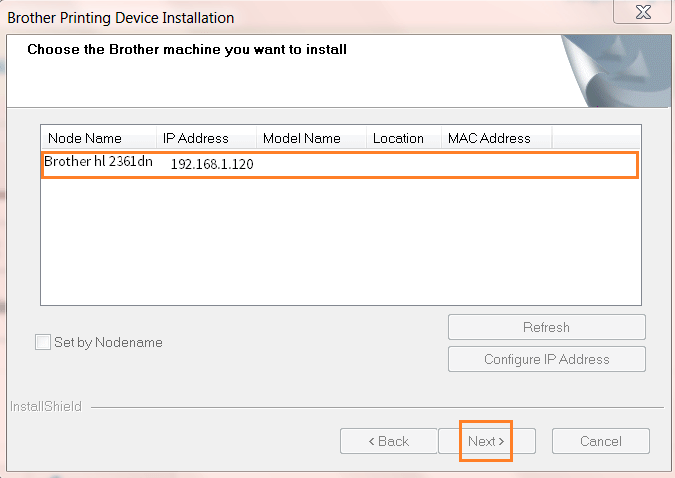Proceed by clicking Next
The width and height of the screenshot is (675, 478).
pyautogui.click(x=486, y=441)
